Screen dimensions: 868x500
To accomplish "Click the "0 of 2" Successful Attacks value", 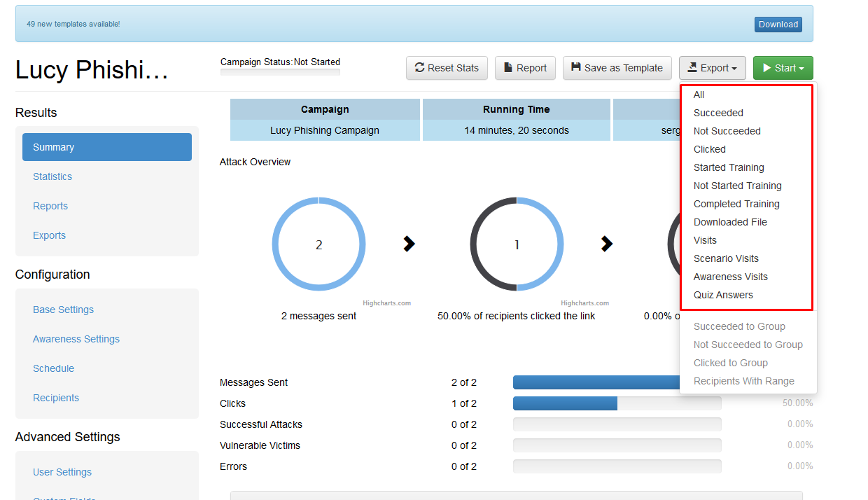I will (x=464, y=424).
